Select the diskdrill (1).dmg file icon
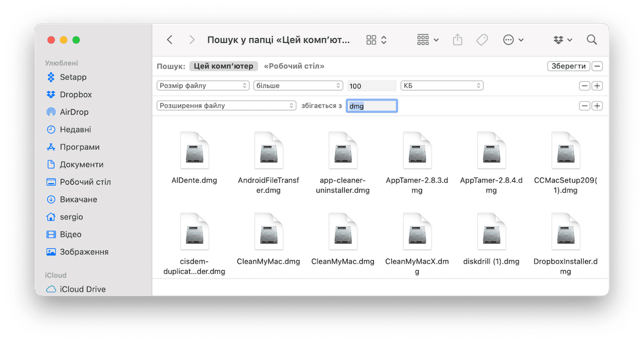The height and width of the screenshot is (342, 644). coord(491,232)
